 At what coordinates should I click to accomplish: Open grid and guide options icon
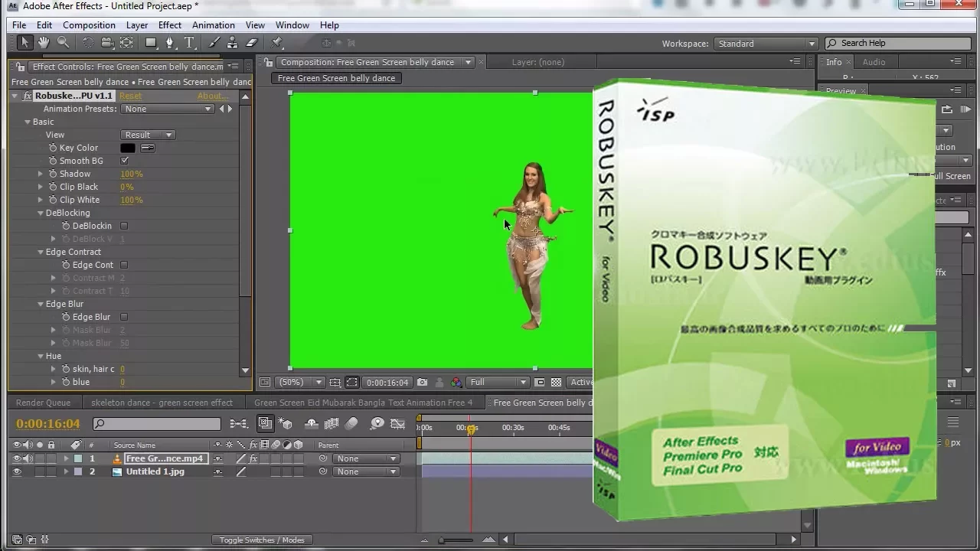click(x=335, y=382)
